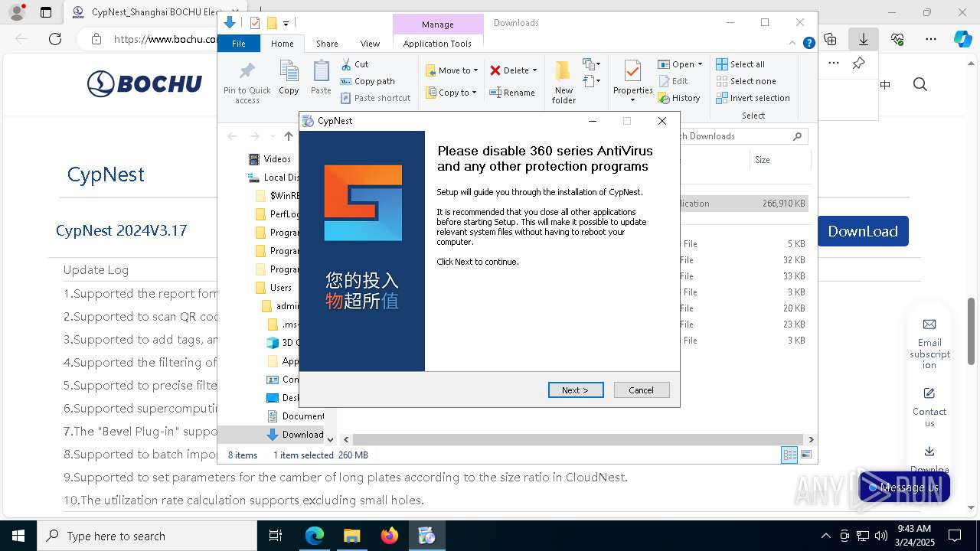Open browser downloads icon

point(864,39)
